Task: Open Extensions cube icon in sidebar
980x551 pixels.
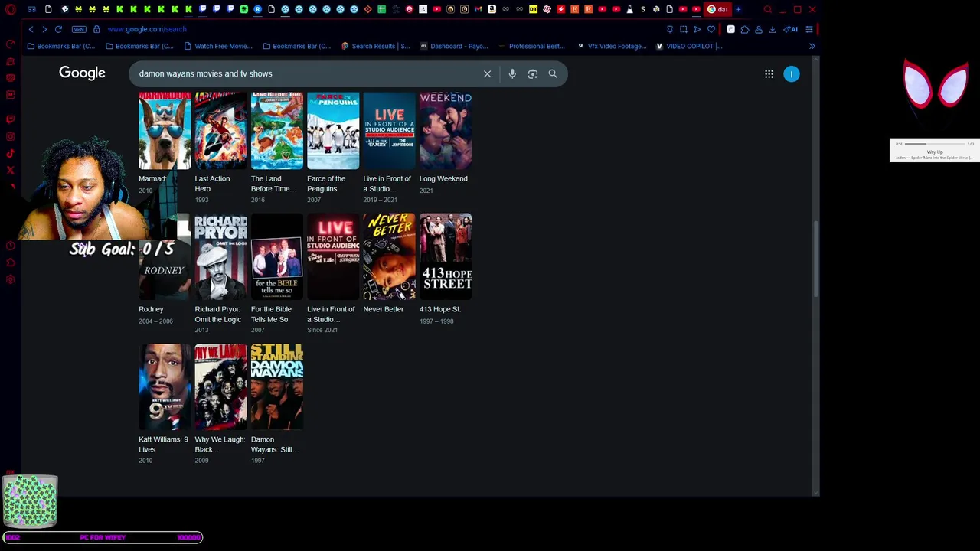Action: (11, 262)
